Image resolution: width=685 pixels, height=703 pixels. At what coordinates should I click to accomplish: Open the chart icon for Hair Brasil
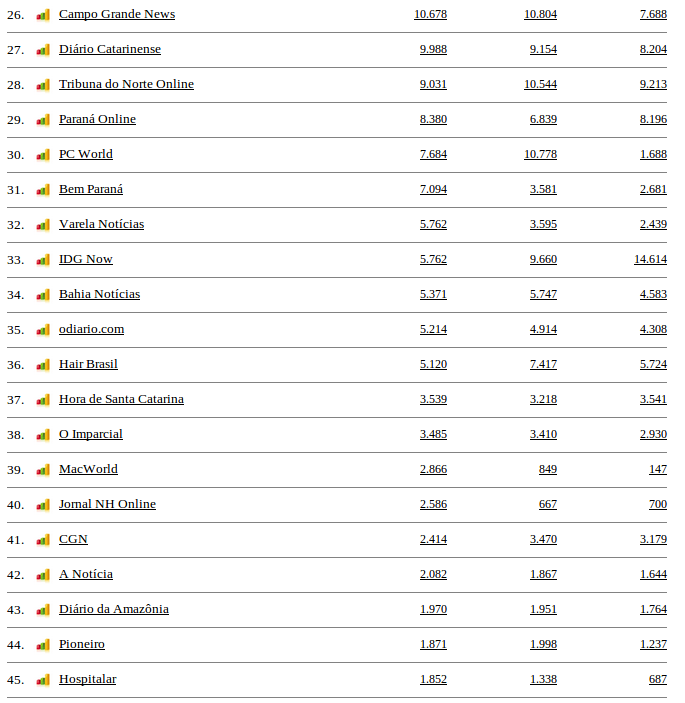tap(43, 365)
